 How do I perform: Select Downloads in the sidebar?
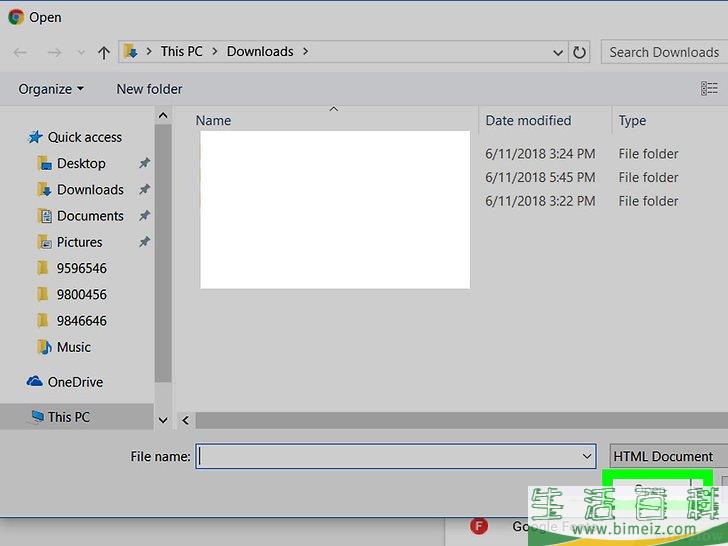click(x=90, y=189)
